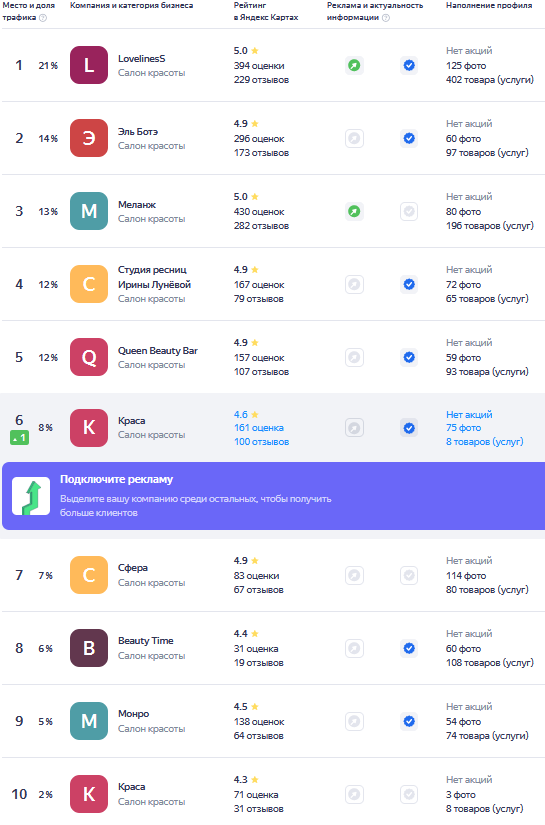The width and height of the screenshot is (545, 825).
Task: Click the Подключите рекламу banner heading
Action: point(116,479)
